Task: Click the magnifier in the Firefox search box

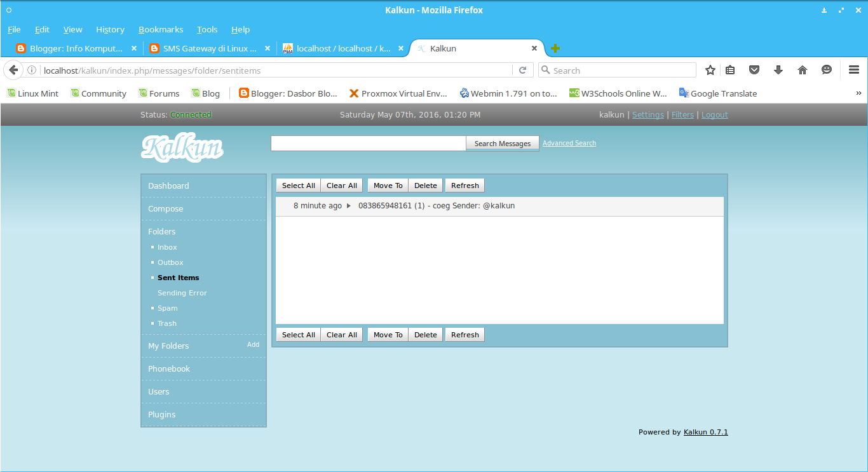Action: [546, 71]
